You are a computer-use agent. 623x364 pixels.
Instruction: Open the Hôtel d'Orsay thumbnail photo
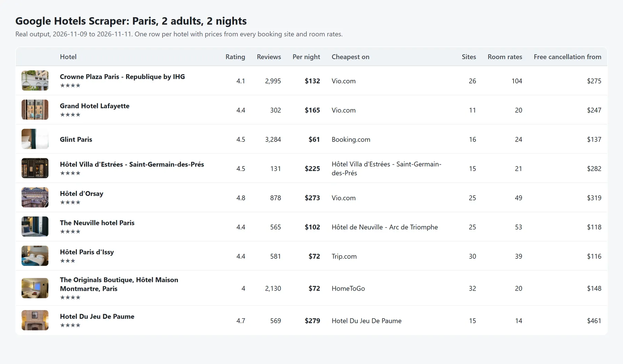pos(35,198)
